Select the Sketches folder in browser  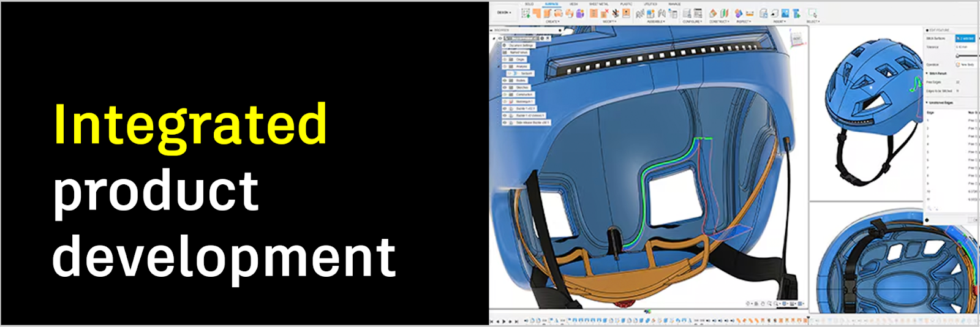click(x=516, y=88)
